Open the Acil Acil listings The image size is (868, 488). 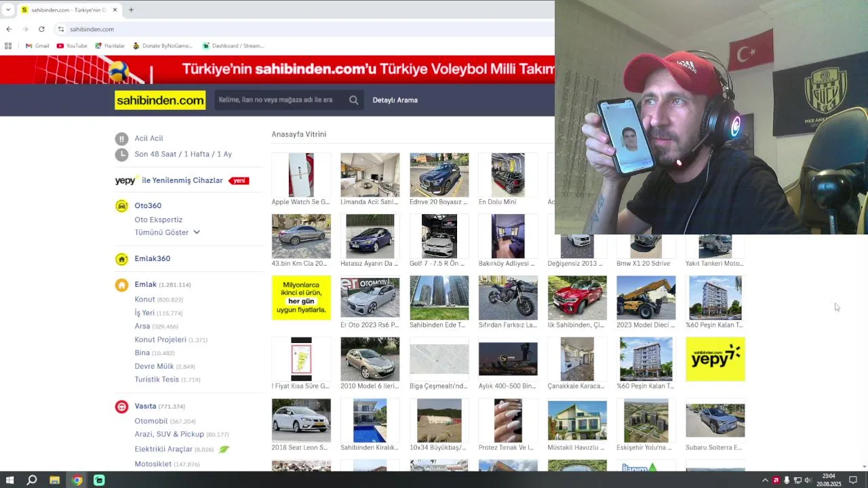point(149,138)
